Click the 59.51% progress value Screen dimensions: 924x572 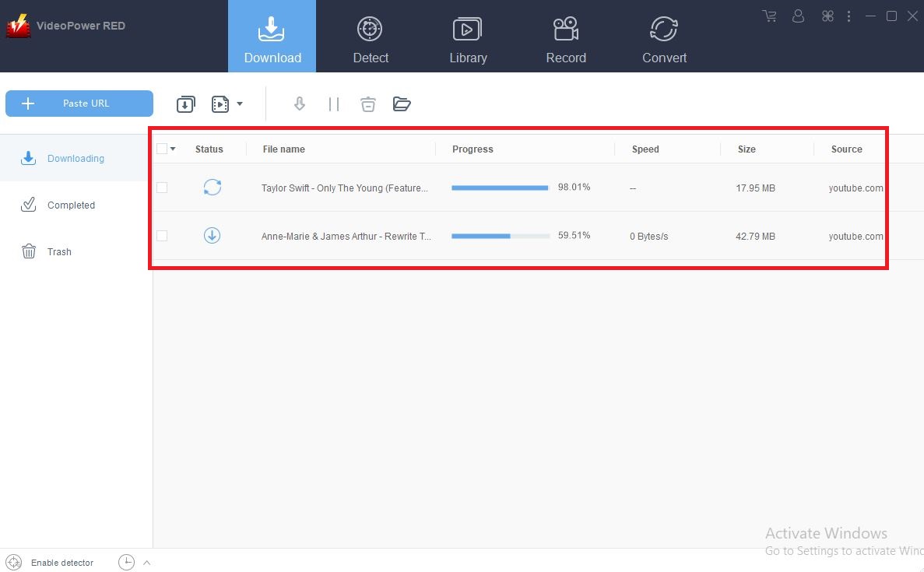574,235
